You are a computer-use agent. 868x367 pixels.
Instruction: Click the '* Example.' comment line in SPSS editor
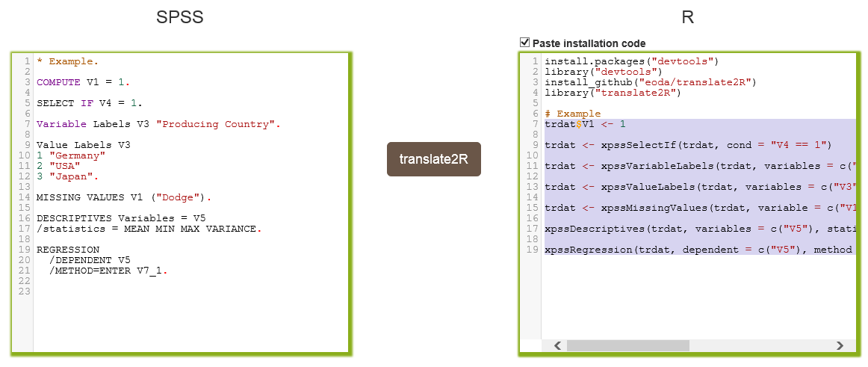pyautogui.click(x=67, y=61)
